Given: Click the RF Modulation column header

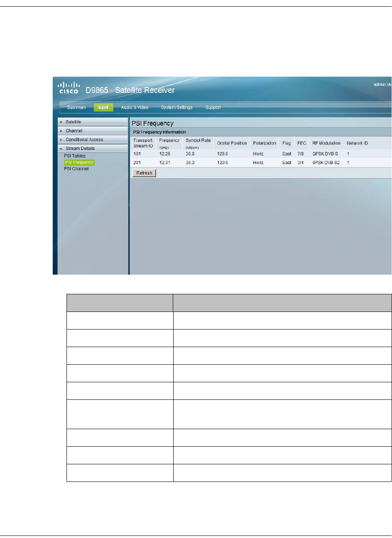Looking at the screenshot, I should pyautogui.click(x=326, y=143).
